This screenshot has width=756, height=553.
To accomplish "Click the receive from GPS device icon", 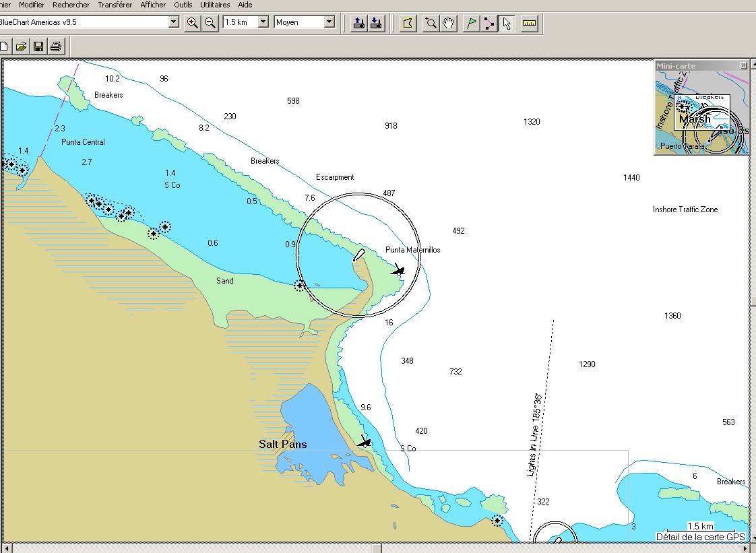I will click(377, 24).
